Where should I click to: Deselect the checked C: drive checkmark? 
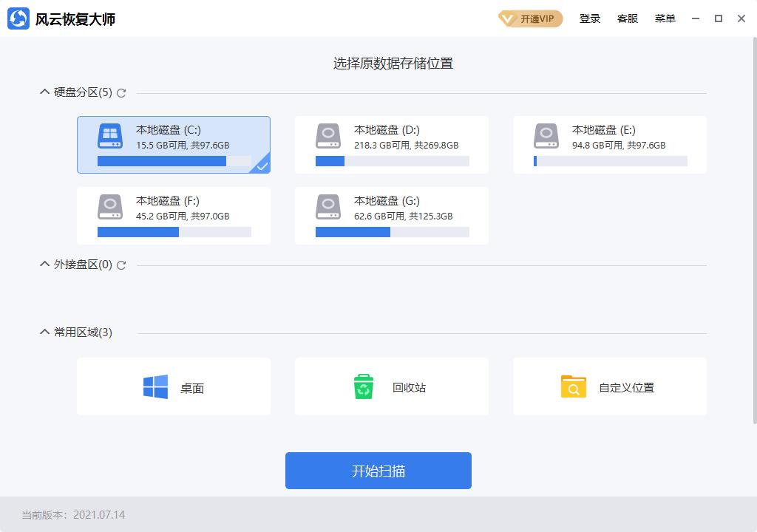click(261, 167)
